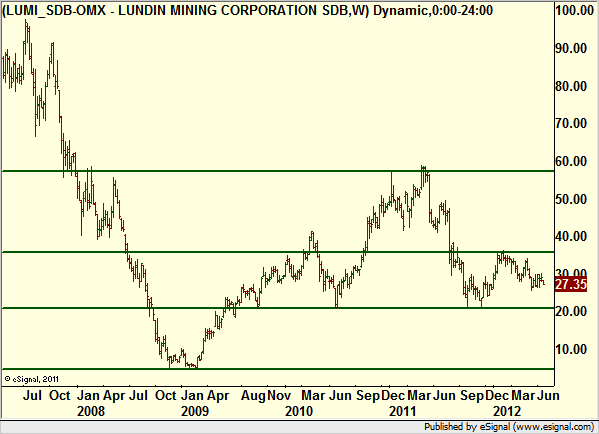Click 'Published by eSignal (www.esignal.com)' footer
Image resolution: width=599 pixels, height=434 pixels.
pyautogui.click(x=509, y=427)
